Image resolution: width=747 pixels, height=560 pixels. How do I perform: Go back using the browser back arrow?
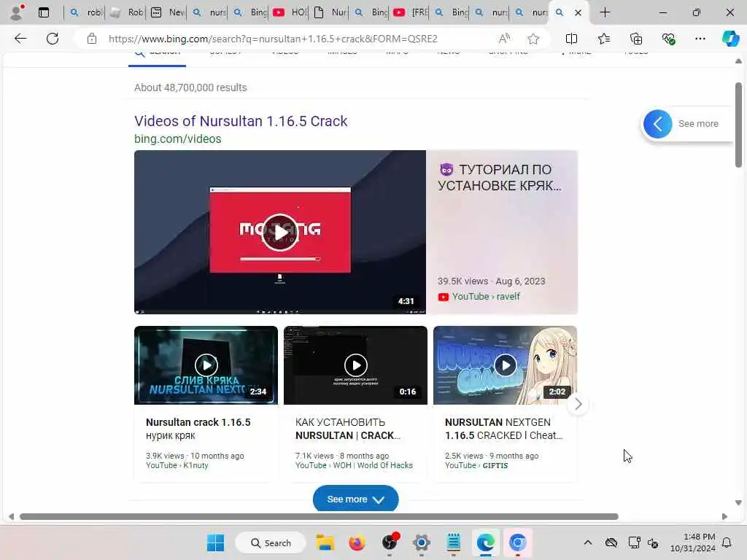pyautogui.click(x=20, y=39)
